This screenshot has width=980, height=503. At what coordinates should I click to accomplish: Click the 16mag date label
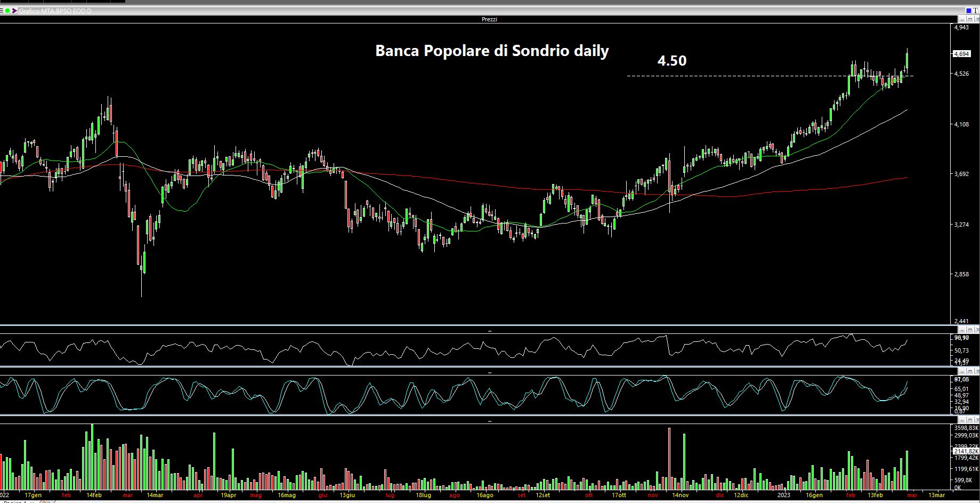click(x=286, y=496)
